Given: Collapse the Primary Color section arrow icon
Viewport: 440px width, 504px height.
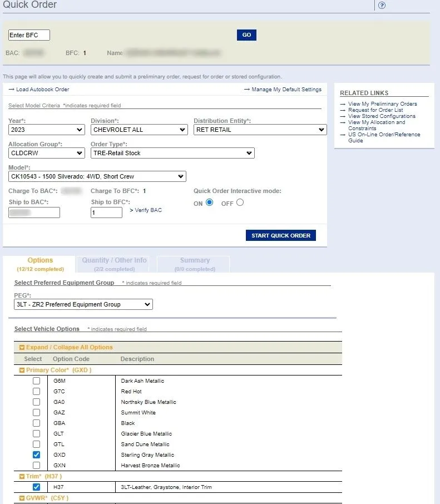Looking at the screenshot, I should coord(22,370).
